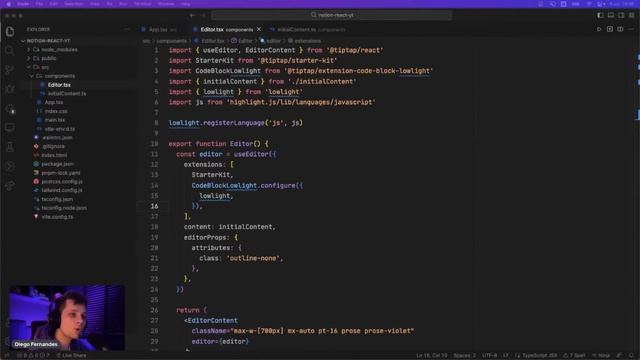The height and width of the screenshot is (360, 640).
Task: Open customize layout icon in title bar
Action: (632, 15)
